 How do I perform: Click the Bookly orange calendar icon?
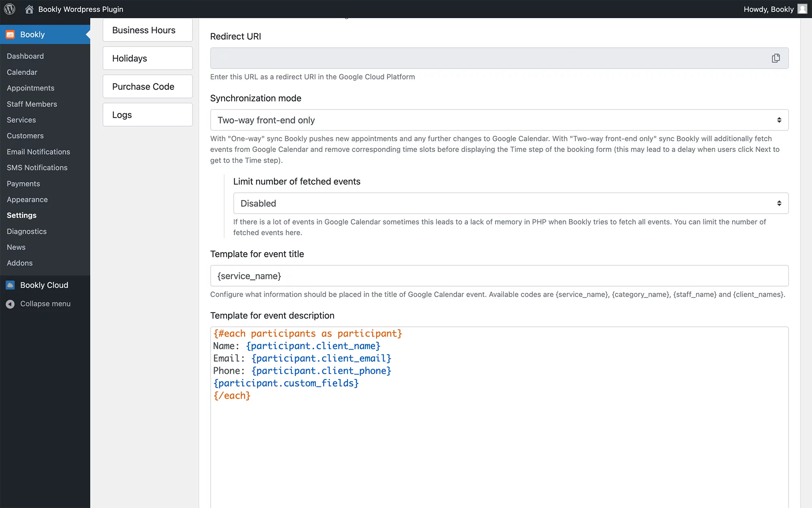[x=10, y=35]
